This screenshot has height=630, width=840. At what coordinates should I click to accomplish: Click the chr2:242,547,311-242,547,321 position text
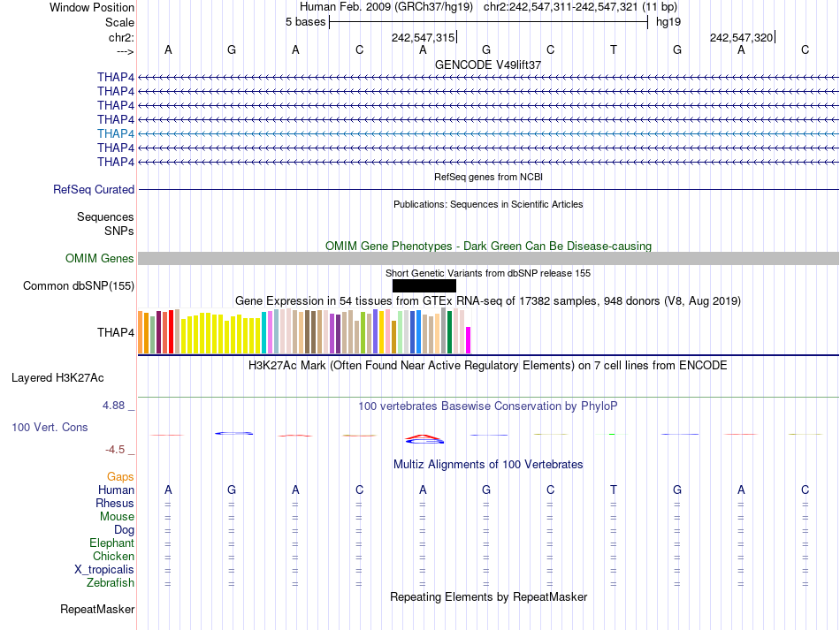580,7
